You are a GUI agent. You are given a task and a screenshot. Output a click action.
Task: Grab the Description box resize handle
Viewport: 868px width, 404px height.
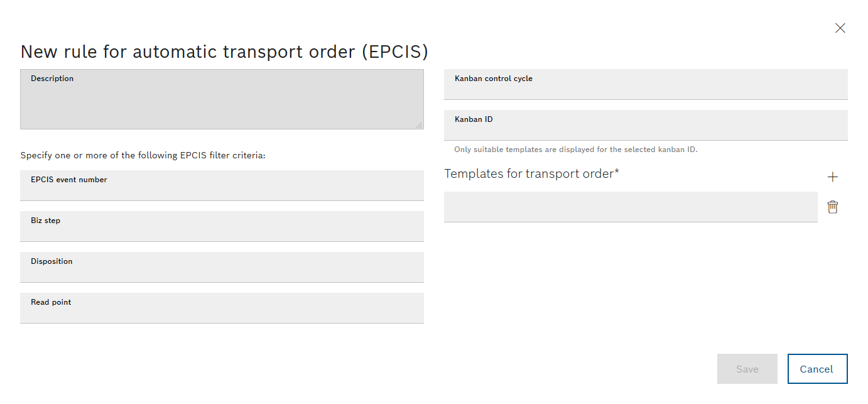point(419,125)
